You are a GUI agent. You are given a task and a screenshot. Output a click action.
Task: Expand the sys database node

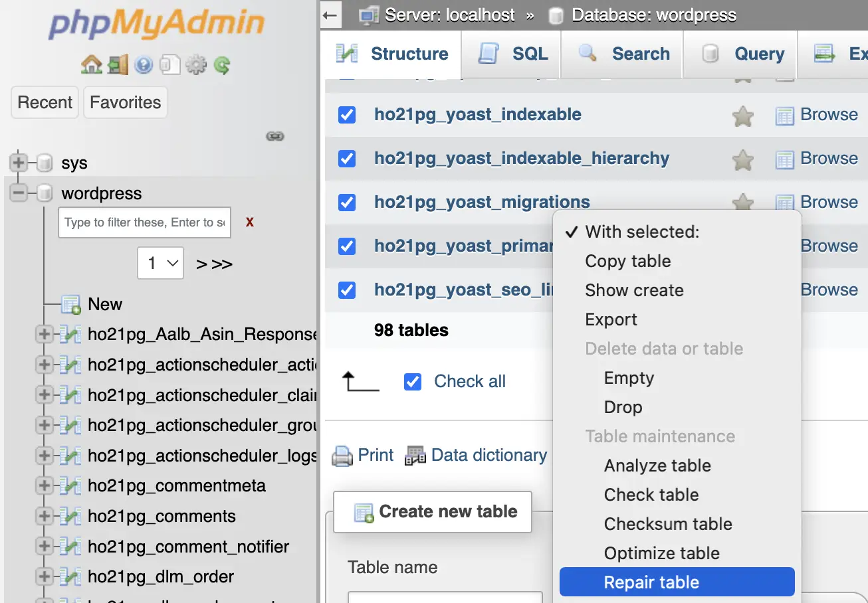(x=18, y=163)
